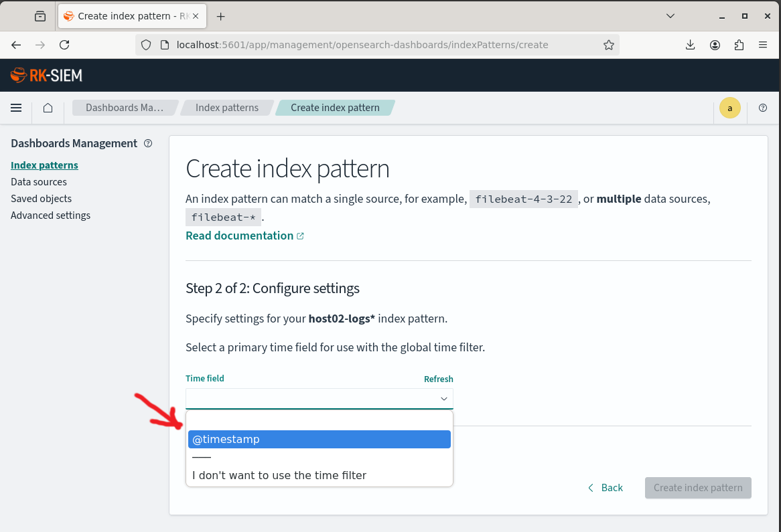Open the help question mark icon

tap(762, 108)
